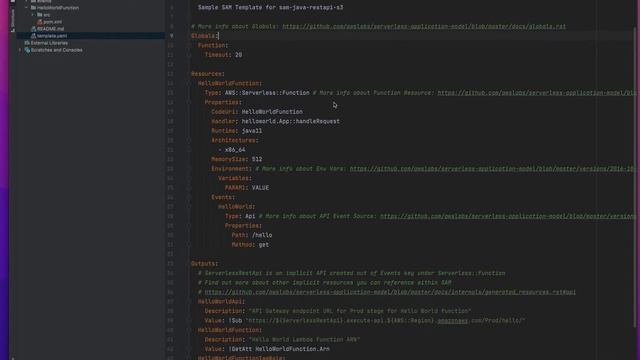The height and width of the screenshot is (360, 640).
Task: Click the 'PARAM1: VALUE' line
Action: click(247, 188)
